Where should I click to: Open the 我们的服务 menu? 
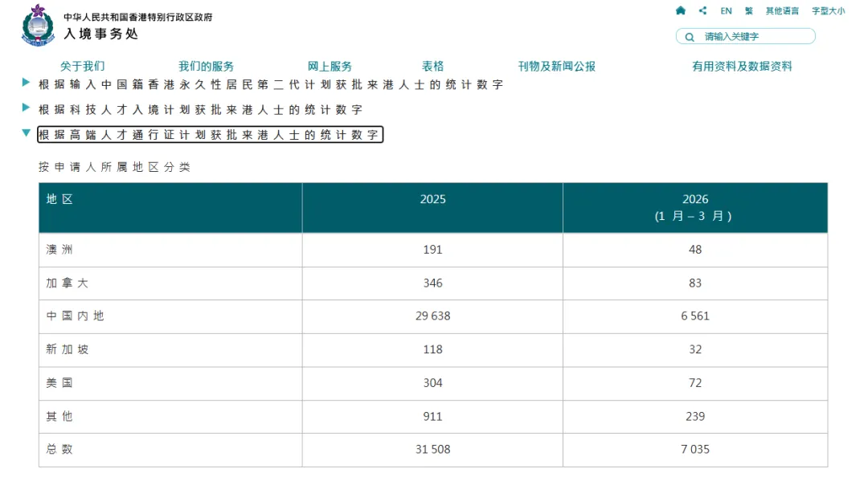pos(206,67)
